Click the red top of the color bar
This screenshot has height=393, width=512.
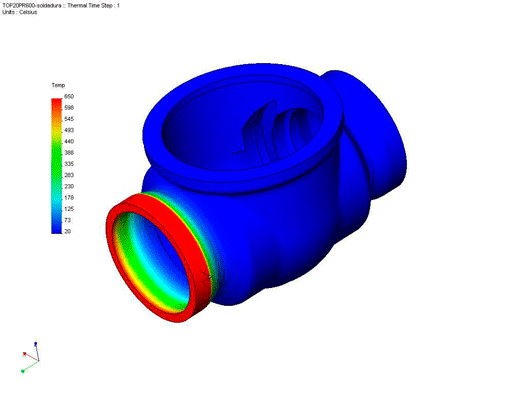point(57,104)
